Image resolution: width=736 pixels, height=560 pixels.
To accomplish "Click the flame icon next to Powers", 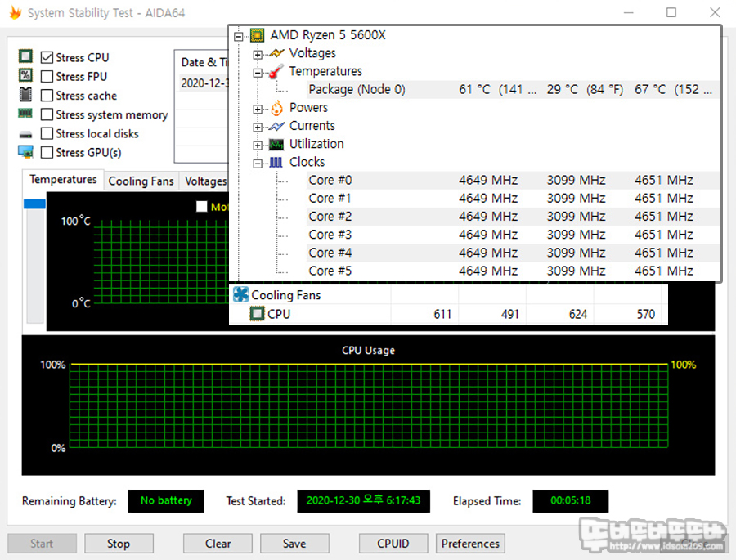I will [x=277, y=108].
